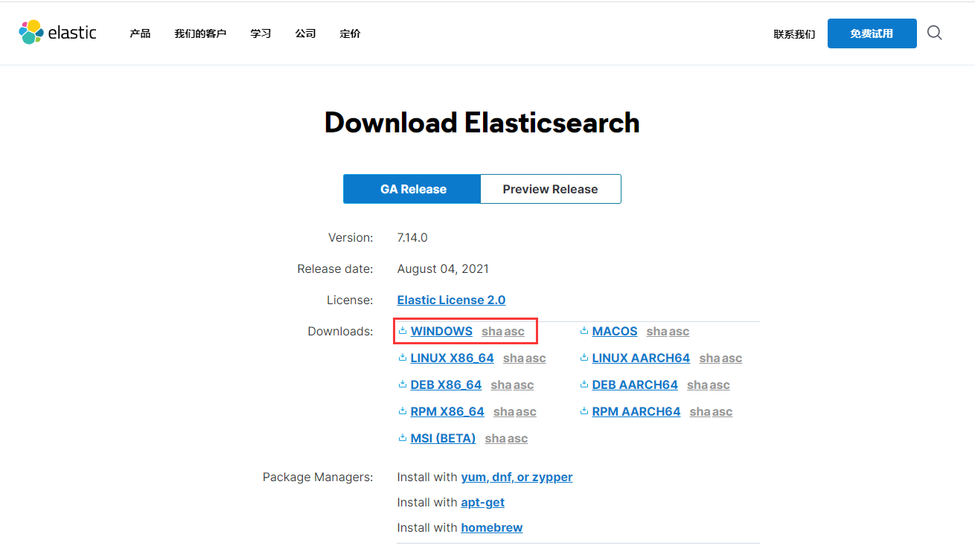Screen dimensions: 975x560
Task: Open sha checksum for WINDOWS
Action: (x=492, y=332)
